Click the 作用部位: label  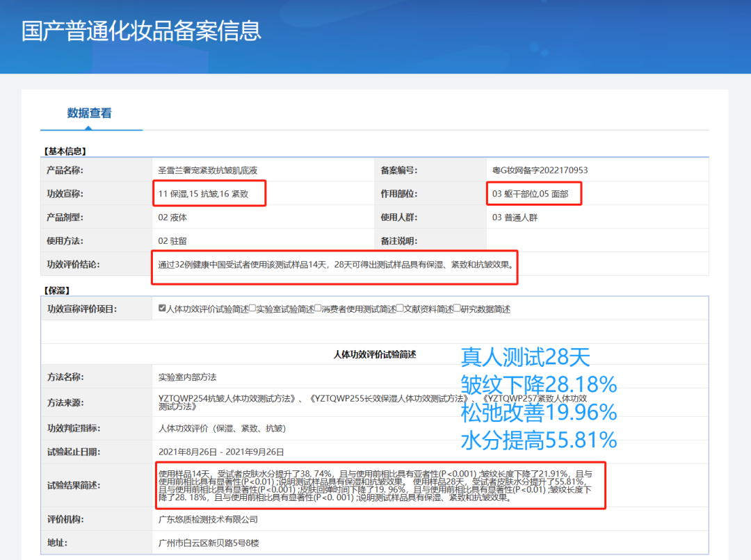coord(399,194)
